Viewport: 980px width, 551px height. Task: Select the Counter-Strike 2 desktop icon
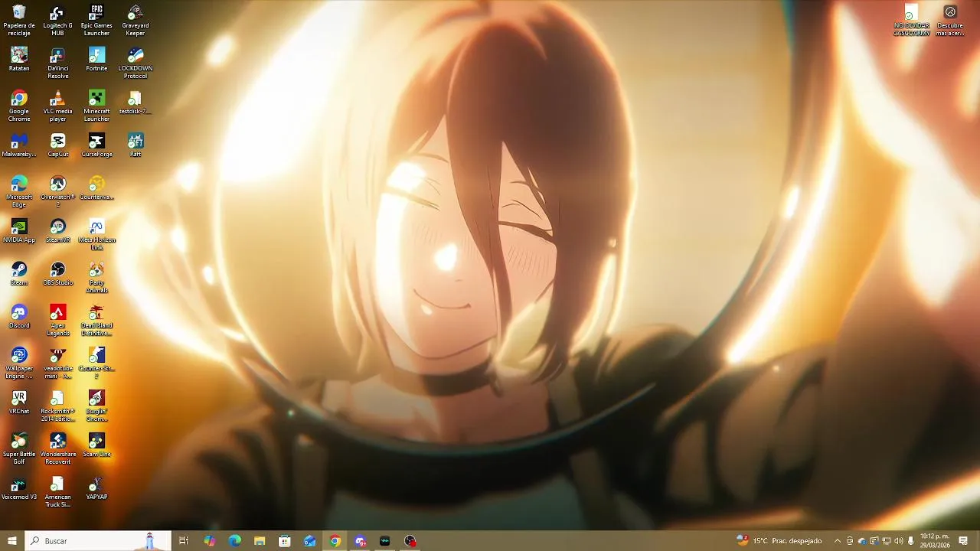[96, 364]
